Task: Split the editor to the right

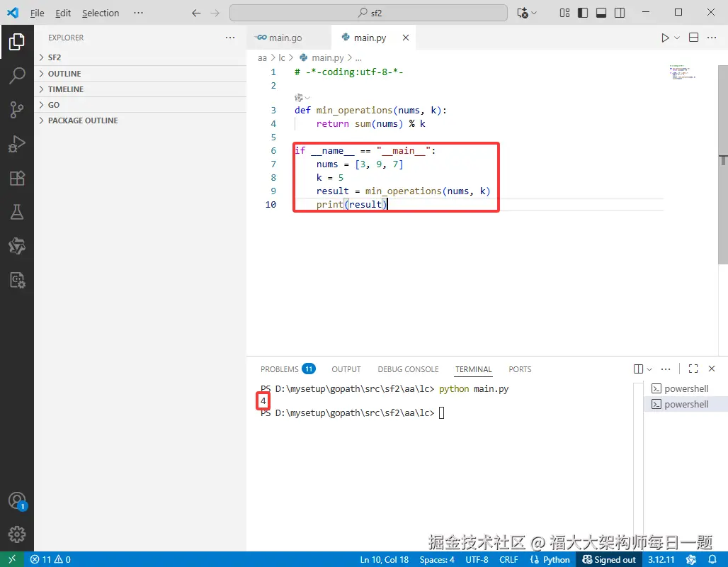Action: pos(693,38)
